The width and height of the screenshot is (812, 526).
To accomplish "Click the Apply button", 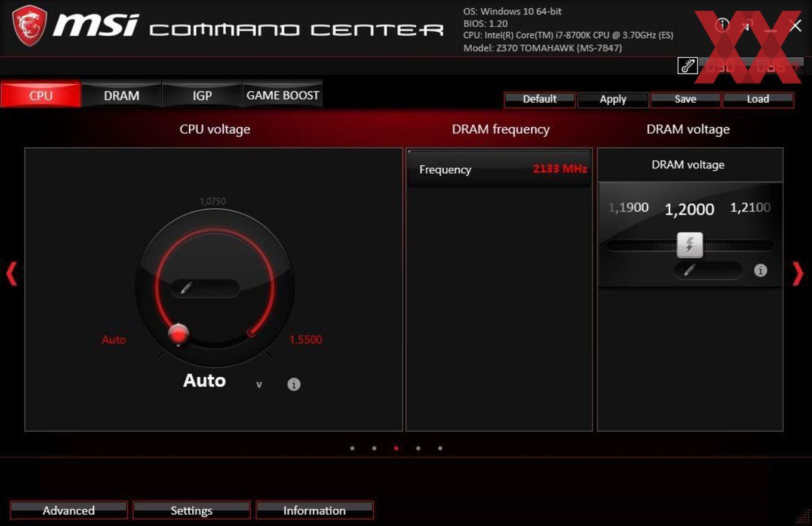I will point(613,99).
